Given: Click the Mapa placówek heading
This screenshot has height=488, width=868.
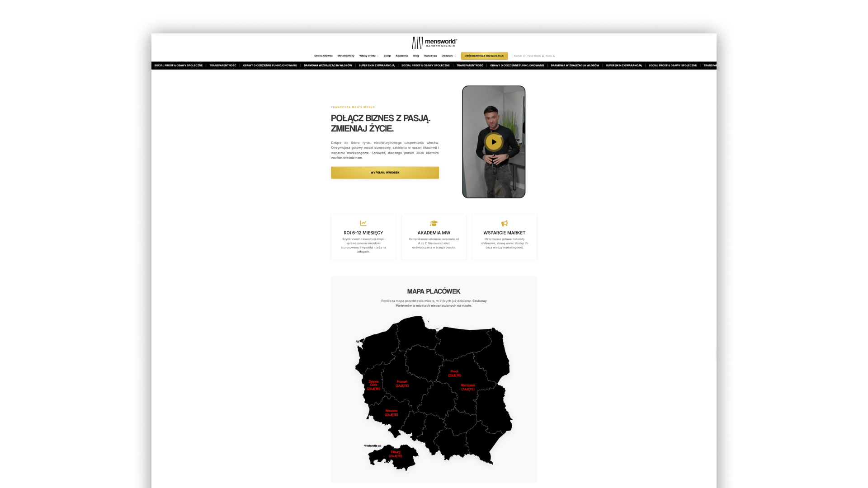Looking at the screenshot, I should pyautogui.click(x=434, y=291).
